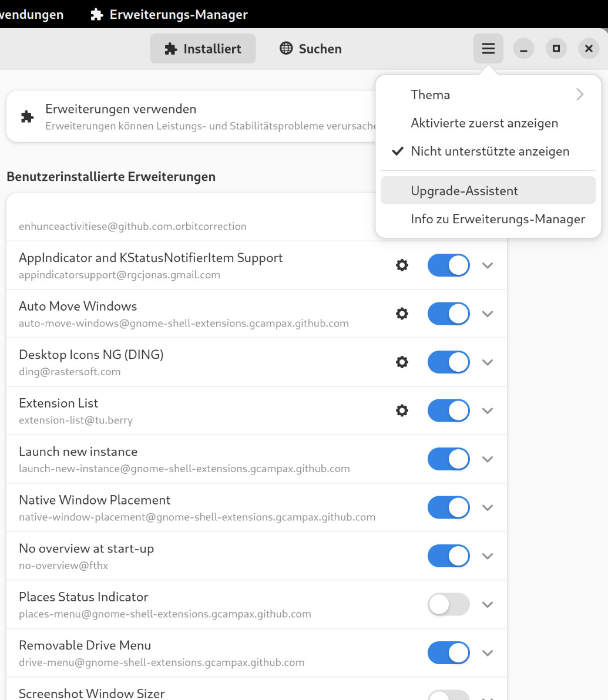Select Aktivierte zuerst anzeigen menu entry

(x=488, y=123)
